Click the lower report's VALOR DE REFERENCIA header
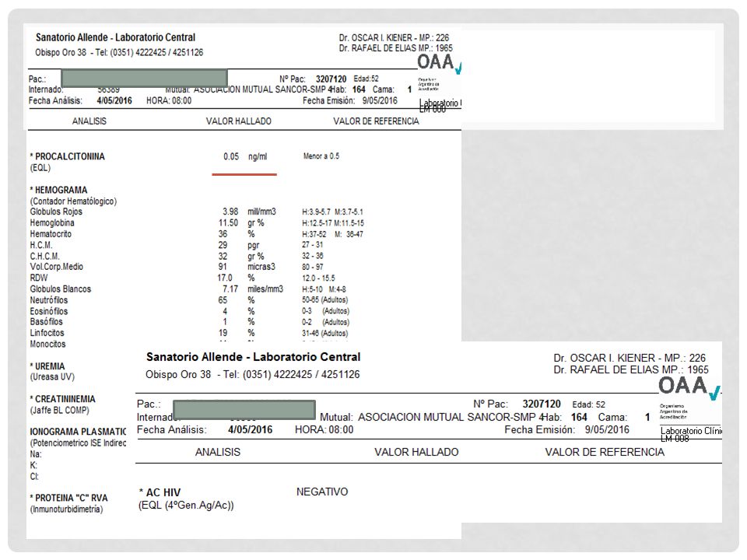Viewport: 747px width, 560px height. pyautogui.click(x=605, y=453)
